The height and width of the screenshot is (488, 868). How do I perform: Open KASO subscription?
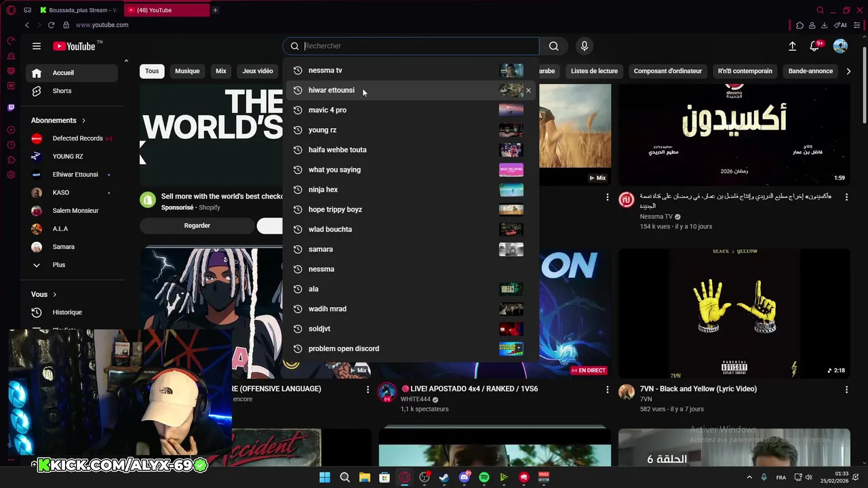72,192
